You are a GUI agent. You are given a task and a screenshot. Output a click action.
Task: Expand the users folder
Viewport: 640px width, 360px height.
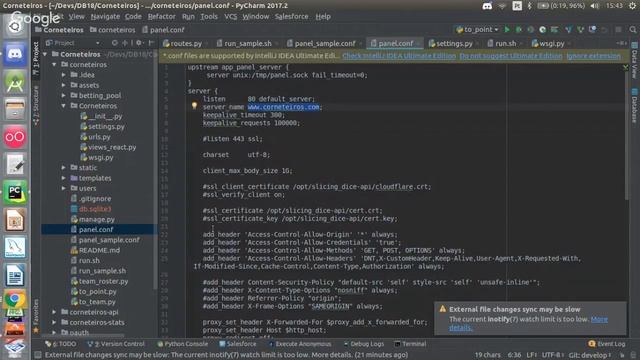[x=63, y=188]
